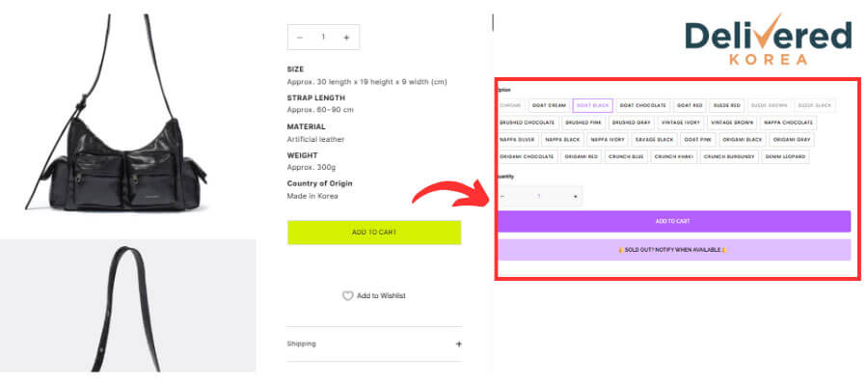Choose the Vintage Ivory option

click(x=681, y=123)
